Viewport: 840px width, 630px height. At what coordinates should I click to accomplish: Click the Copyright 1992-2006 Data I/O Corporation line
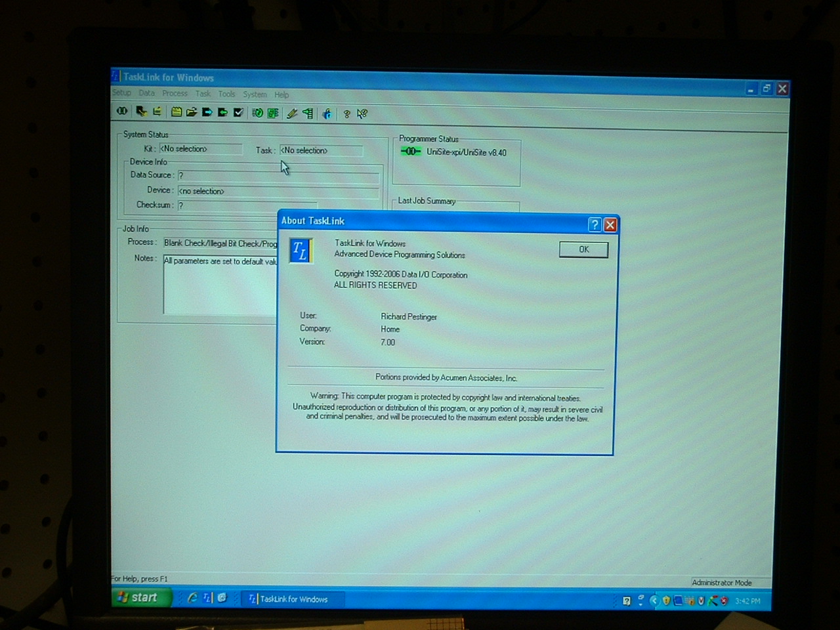pyautogui.click(x=401, y=274)
